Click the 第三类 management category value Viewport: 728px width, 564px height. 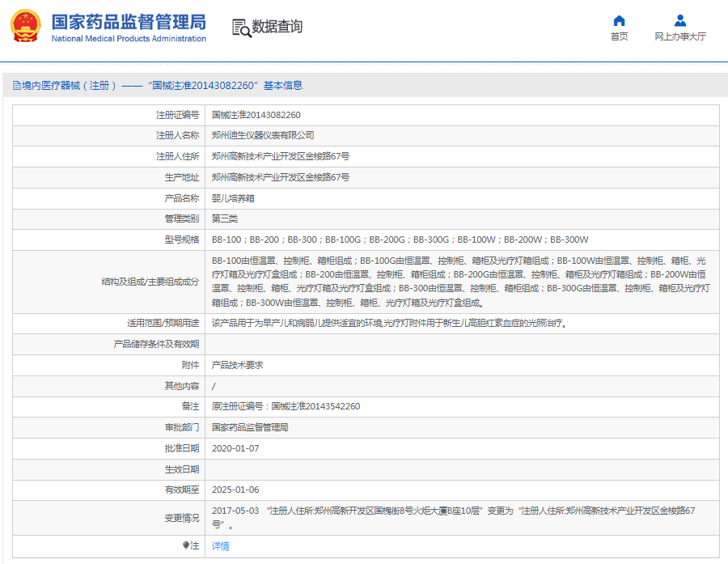225,218
